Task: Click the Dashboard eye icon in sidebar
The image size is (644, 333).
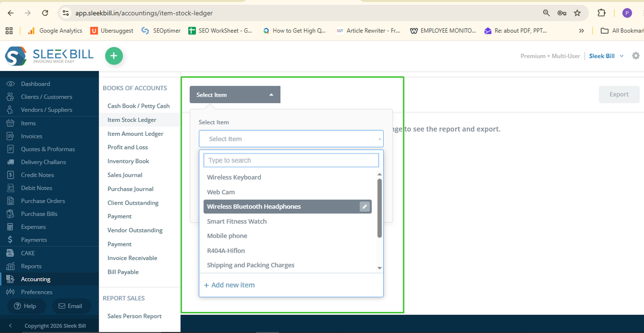Action: pyautogui.click(x=10, y=84)
